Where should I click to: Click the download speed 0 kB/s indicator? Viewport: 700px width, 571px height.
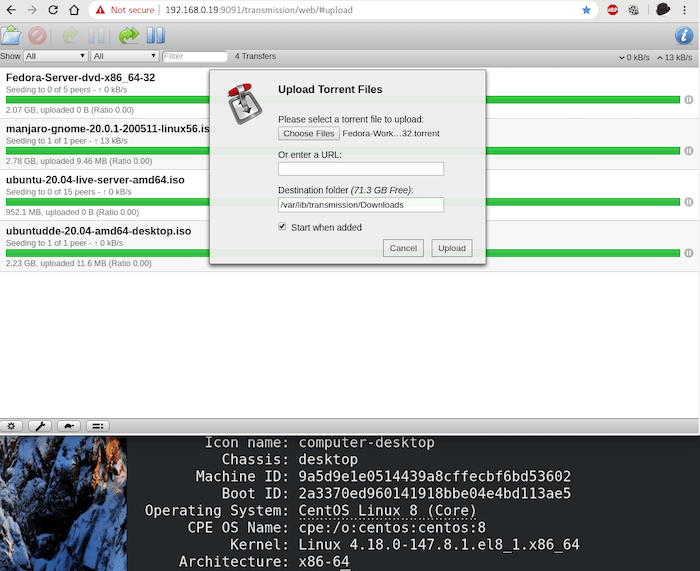pos(634,57)
